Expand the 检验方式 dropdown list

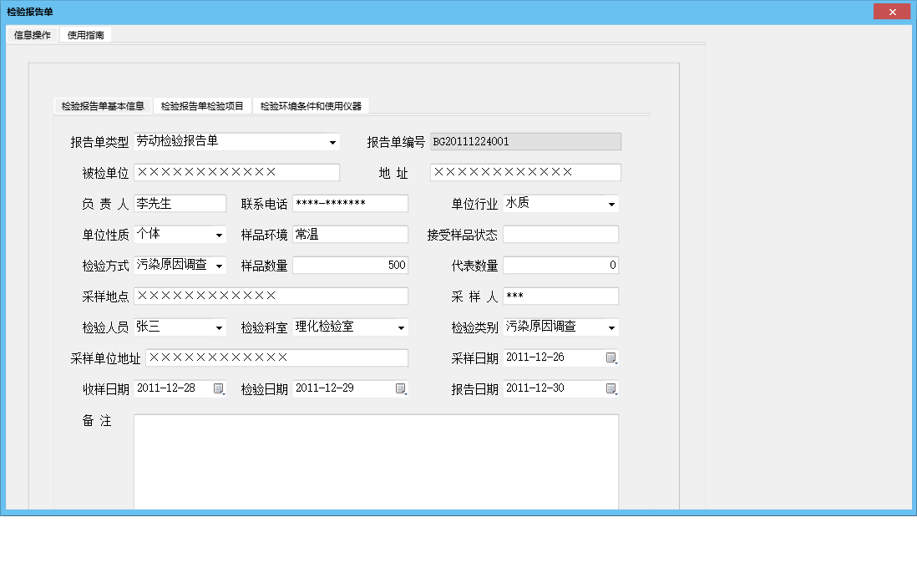click(220, 265)
